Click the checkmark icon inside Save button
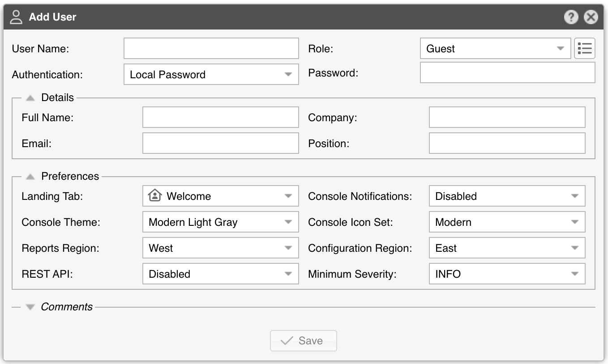 tap(287, 340)
